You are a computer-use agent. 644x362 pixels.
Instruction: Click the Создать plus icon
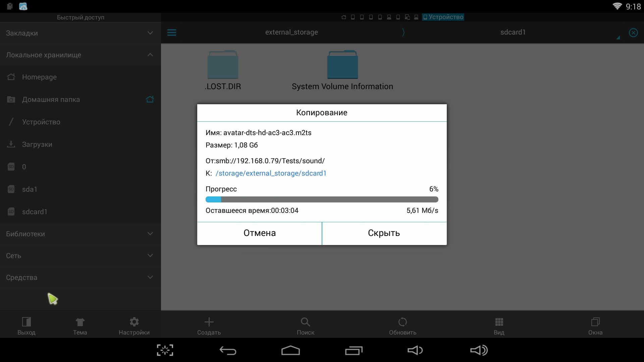pyautogui.click(x=209, y=322)
